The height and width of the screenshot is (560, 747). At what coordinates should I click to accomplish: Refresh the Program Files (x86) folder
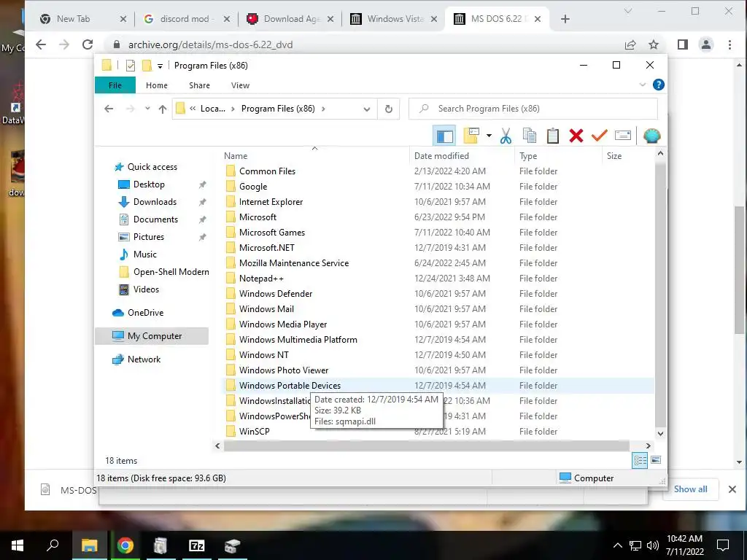(x=388, y=109)
